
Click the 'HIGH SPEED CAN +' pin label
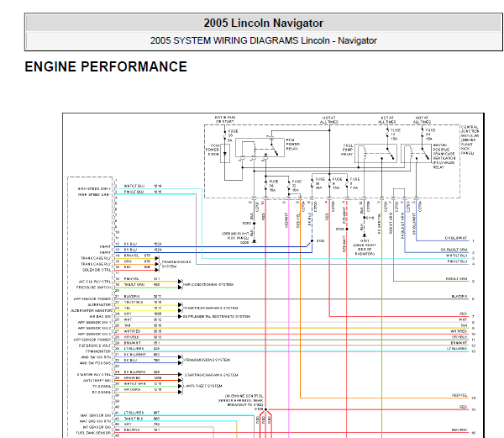[x=94, y=189]
